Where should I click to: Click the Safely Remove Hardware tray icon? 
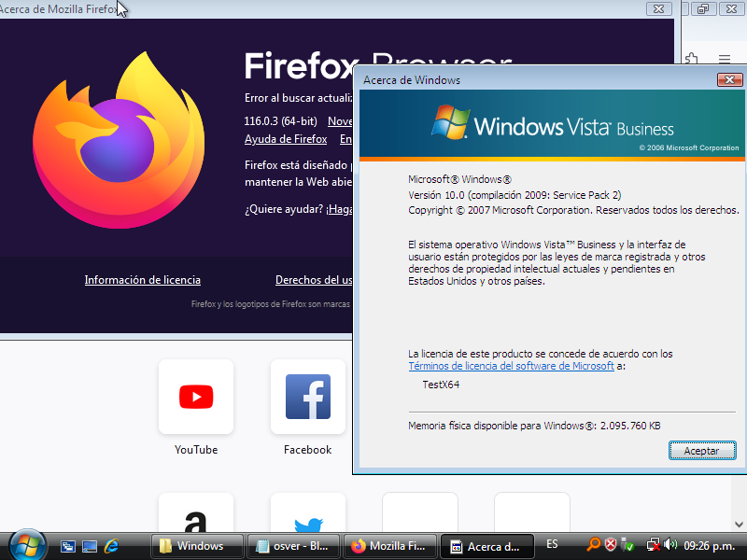(627, 545)
